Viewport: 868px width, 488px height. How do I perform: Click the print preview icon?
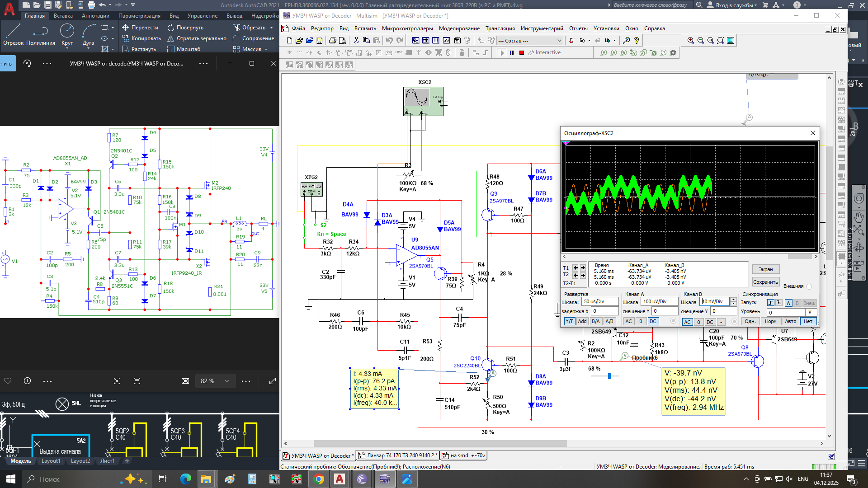(x=343, y=41)
